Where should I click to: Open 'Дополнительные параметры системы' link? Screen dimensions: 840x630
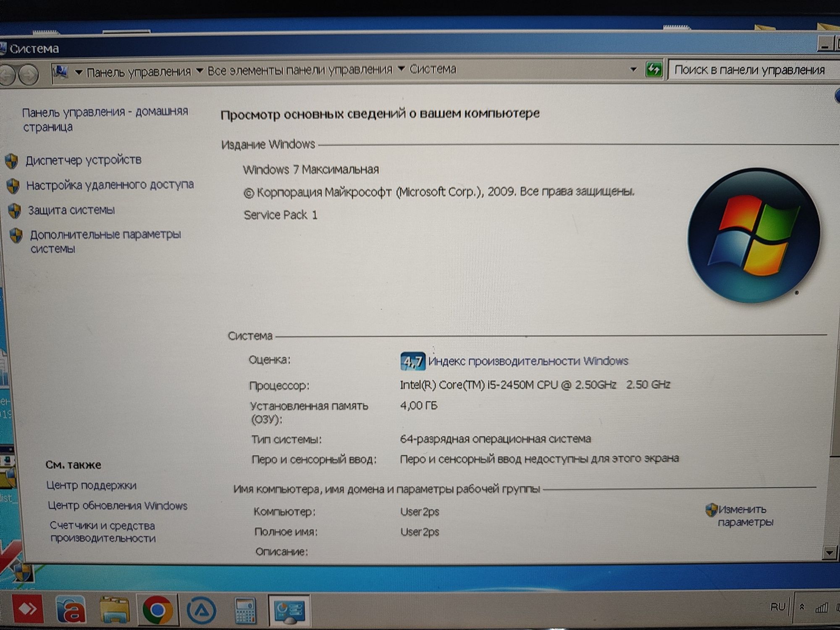click(105, 241)
